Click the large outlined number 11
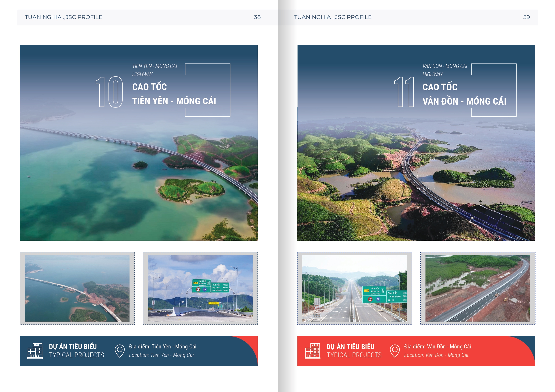 pos(404,92)
